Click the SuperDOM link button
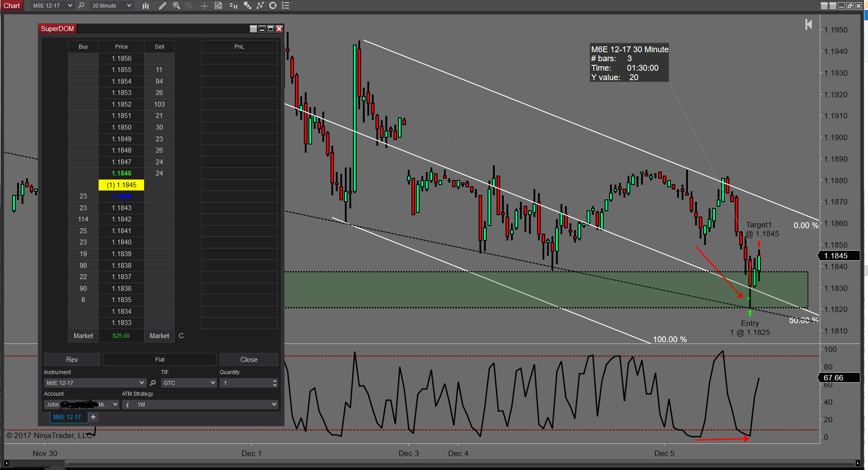Screen dimensions: 868x470 [x=253, y=29]
